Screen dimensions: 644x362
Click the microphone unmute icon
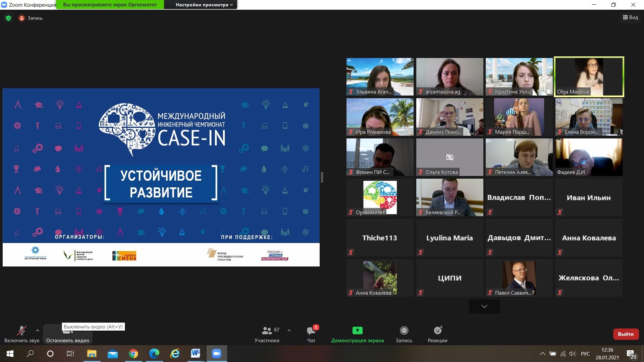point(22,331)
